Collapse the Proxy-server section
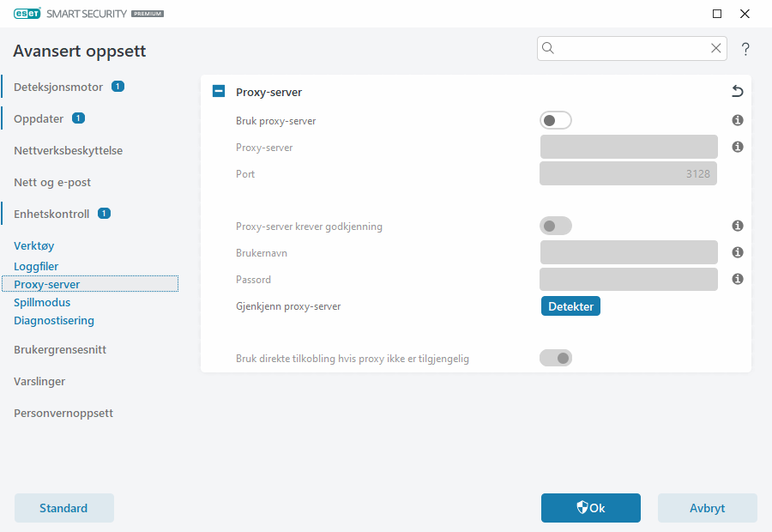 coord(218,91)
